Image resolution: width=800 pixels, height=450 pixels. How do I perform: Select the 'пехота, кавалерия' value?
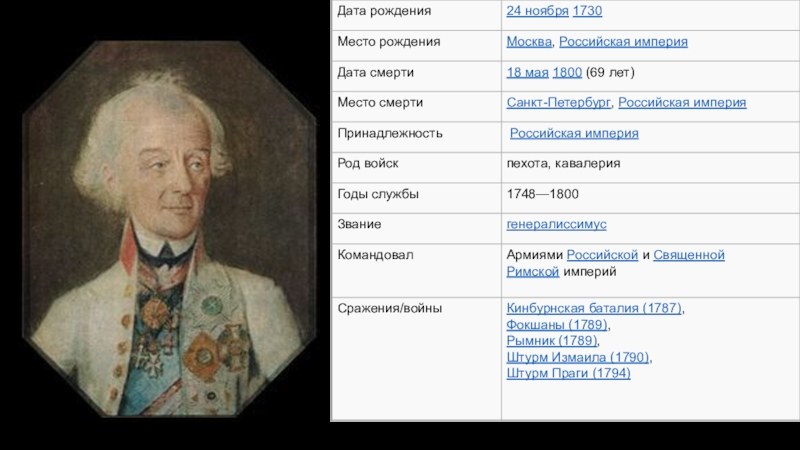click(x=563, y=163)
